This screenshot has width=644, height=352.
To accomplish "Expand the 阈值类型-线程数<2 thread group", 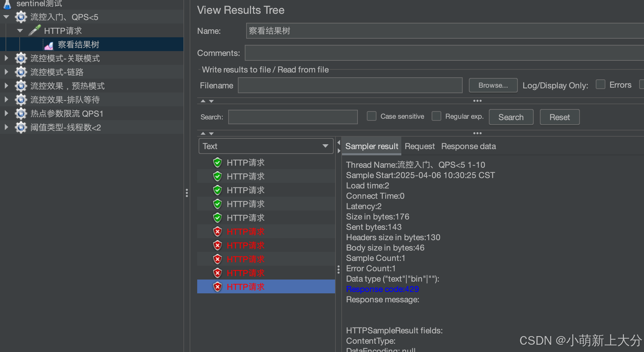I will 6,127.
